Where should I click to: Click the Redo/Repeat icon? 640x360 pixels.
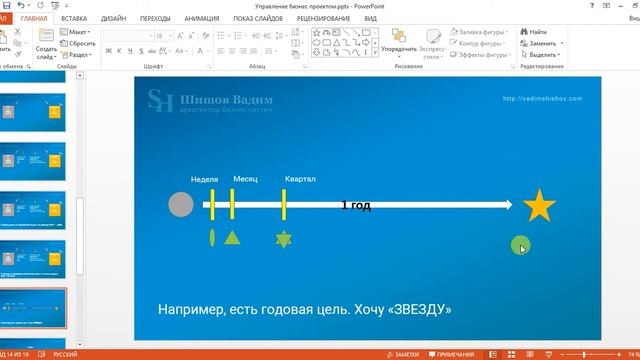pos(40,5)
